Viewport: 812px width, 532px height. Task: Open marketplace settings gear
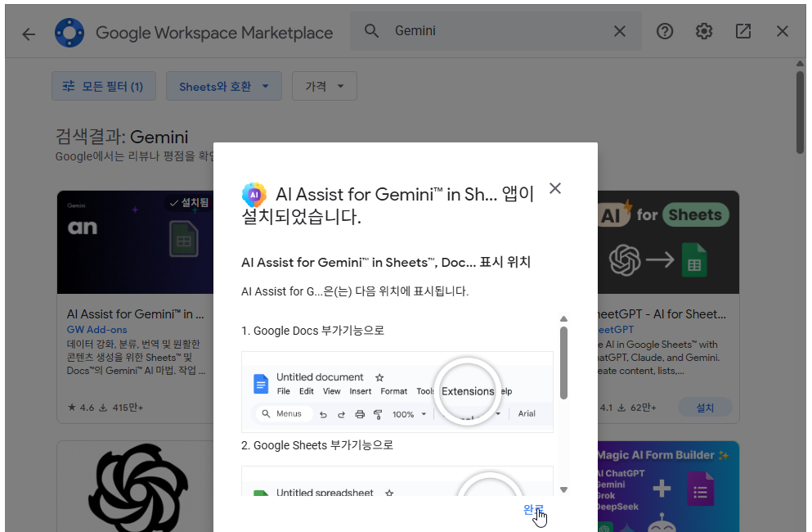tap(704, 32)
